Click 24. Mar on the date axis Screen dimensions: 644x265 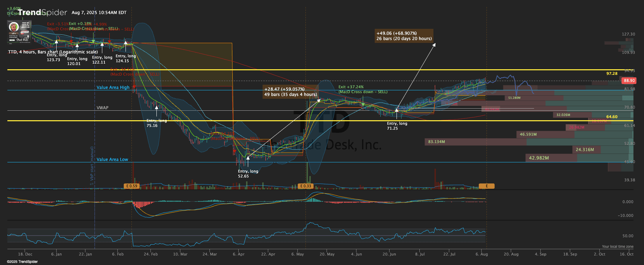pyautogui.click(x=210, y=254)
